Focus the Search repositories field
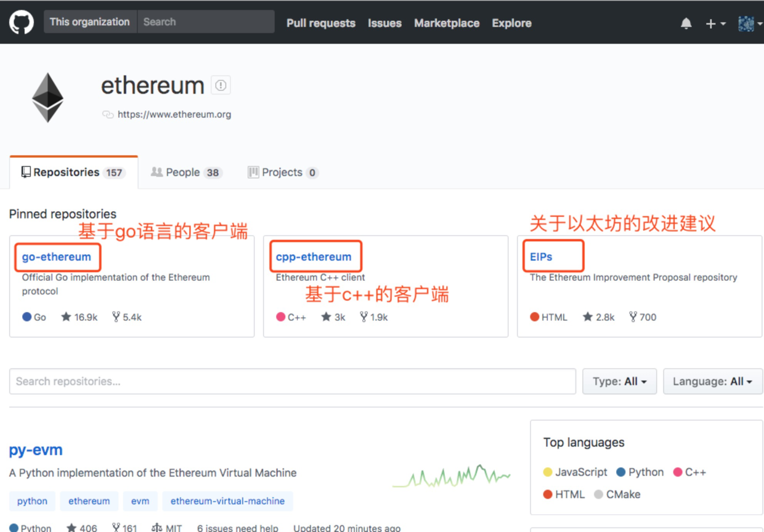The height and width of the screenshot is (532, 764). tap(293, 381)
